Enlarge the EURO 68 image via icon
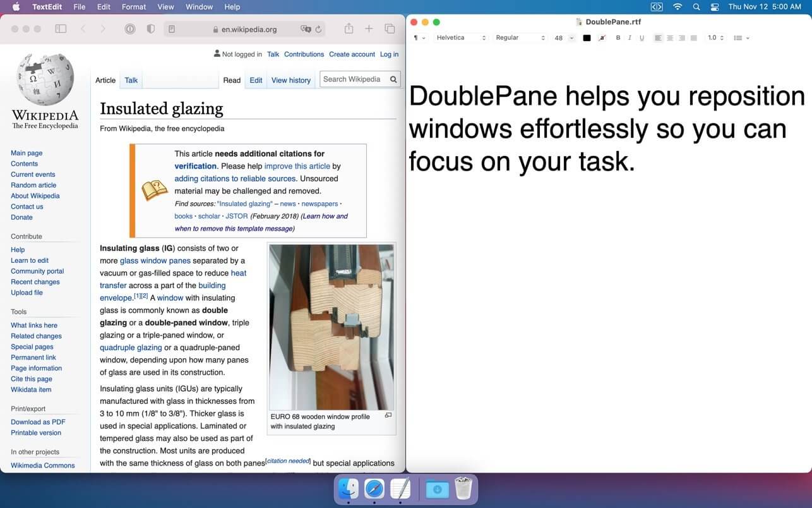The width and height of the screenshot is (812, 508). tap(388, 415)
